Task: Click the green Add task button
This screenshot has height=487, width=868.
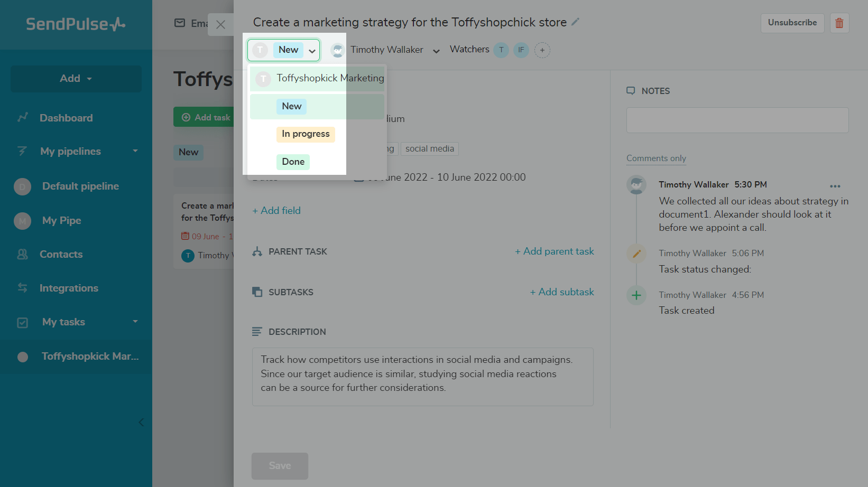Action: [x=204, y=117]
